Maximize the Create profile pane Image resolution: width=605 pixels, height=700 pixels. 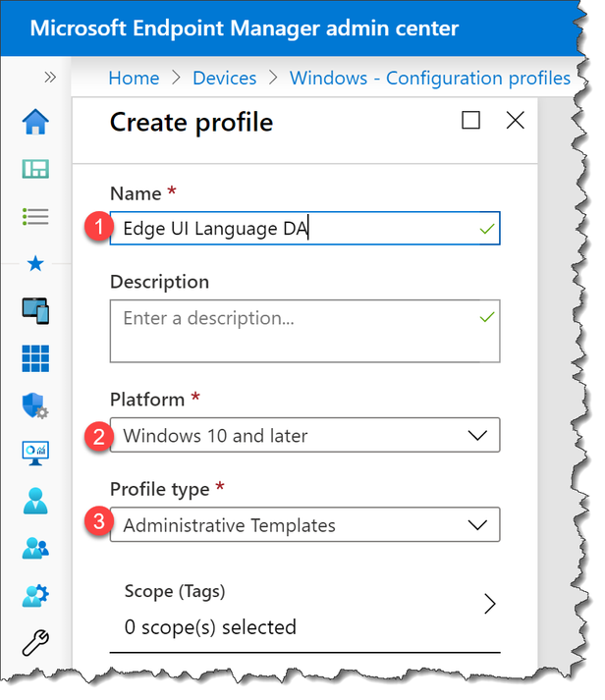(x=470, y=120)
